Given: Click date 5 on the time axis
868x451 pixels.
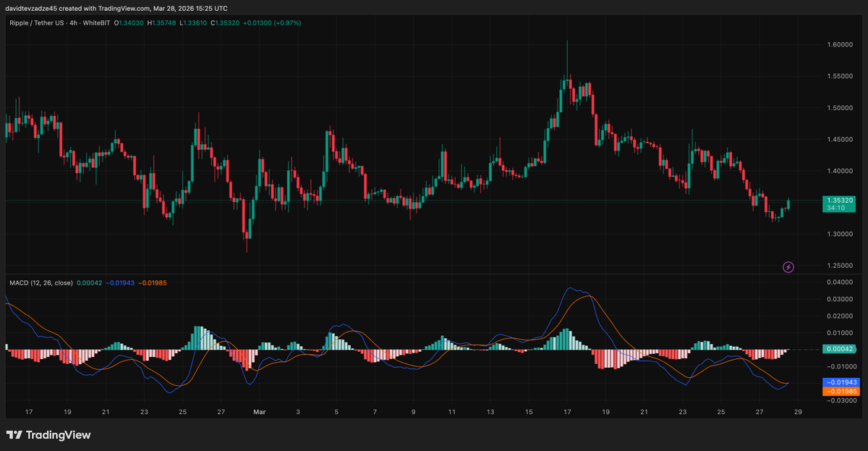Looking at the screenshot, I should (x=336, y=412).
